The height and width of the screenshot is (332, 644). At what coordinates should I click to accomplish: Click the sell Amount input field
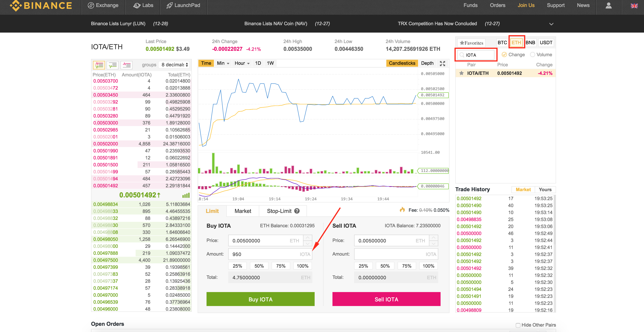396,254
